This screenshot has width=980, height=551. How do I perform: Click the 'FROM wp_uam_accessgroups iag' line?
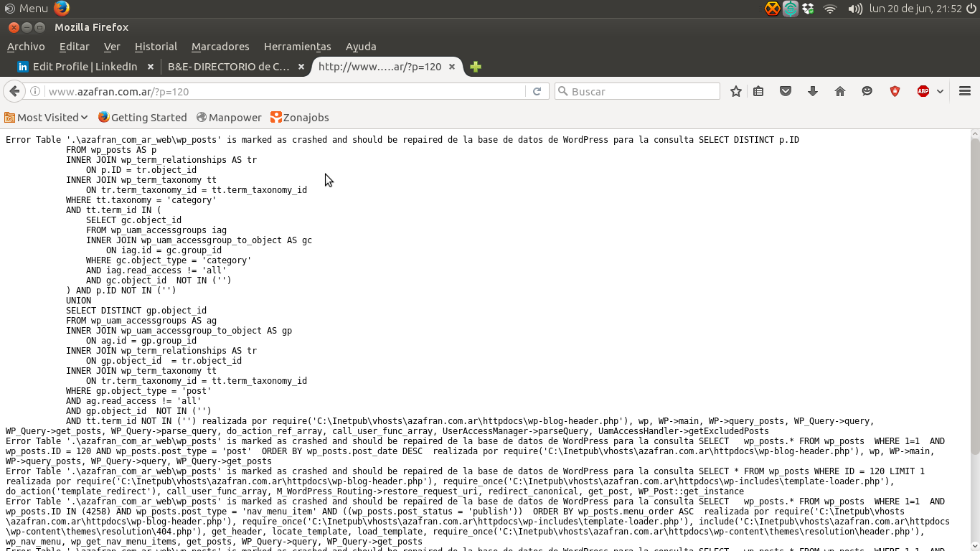156,230
